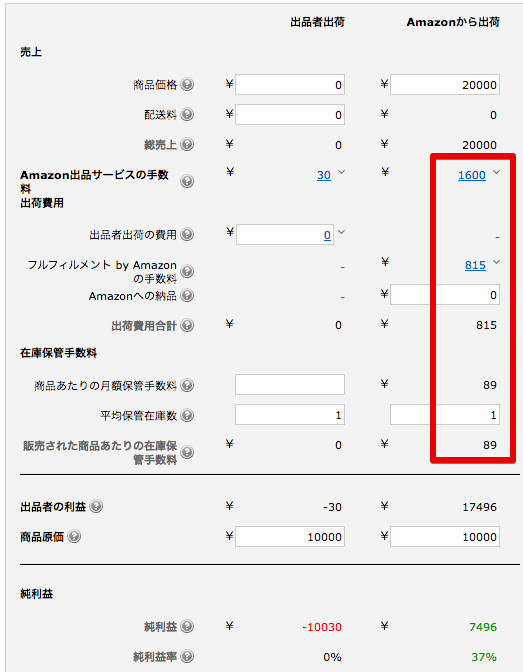Screen dimensions: 523x672
Task: Click 815 total in 出荷費用合計 row
Action: click(487, 325)
